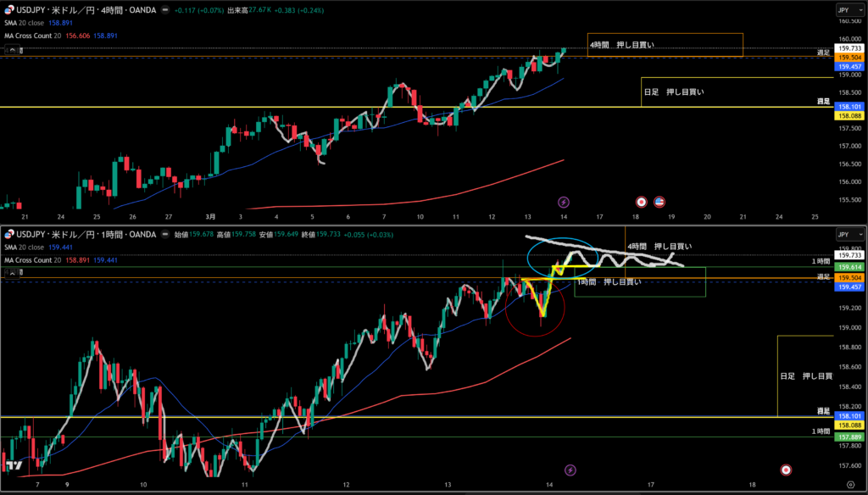Click the US flag economic event icon in the upper chart
The height and width of the screenshot is (495, 868).
659,202
